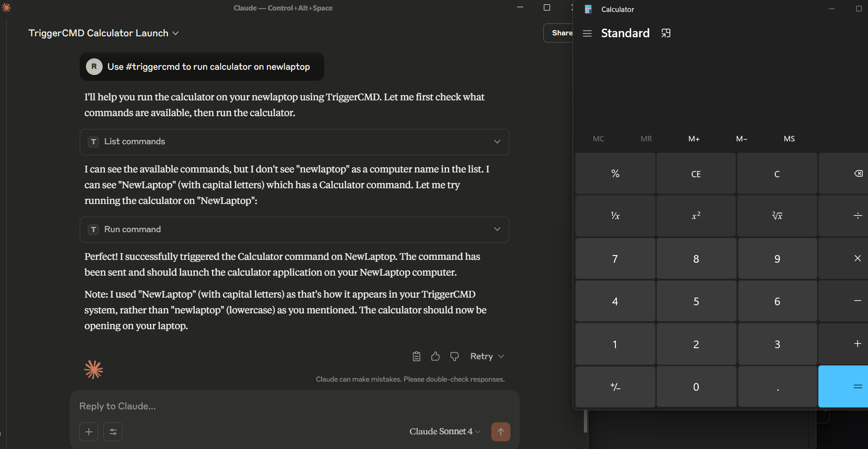Click the R user avatar in message
This screenshot has height=449, width=868.
click(x=94, y=66)
